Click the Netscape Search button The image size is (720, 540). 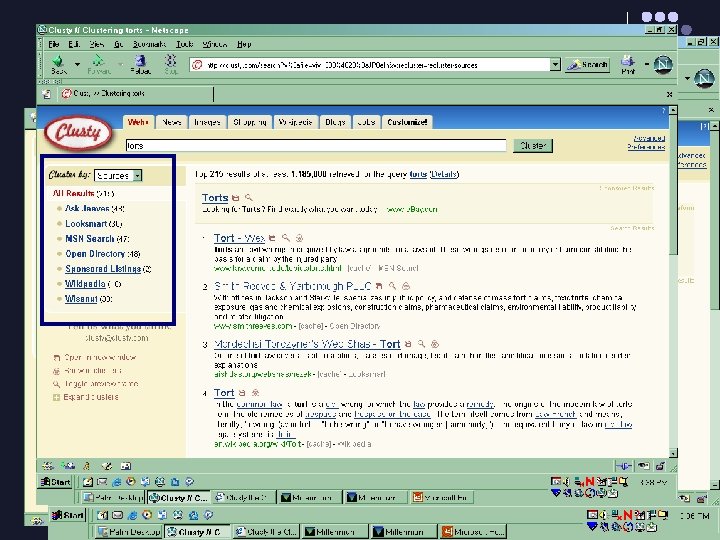tap(588, 65)
